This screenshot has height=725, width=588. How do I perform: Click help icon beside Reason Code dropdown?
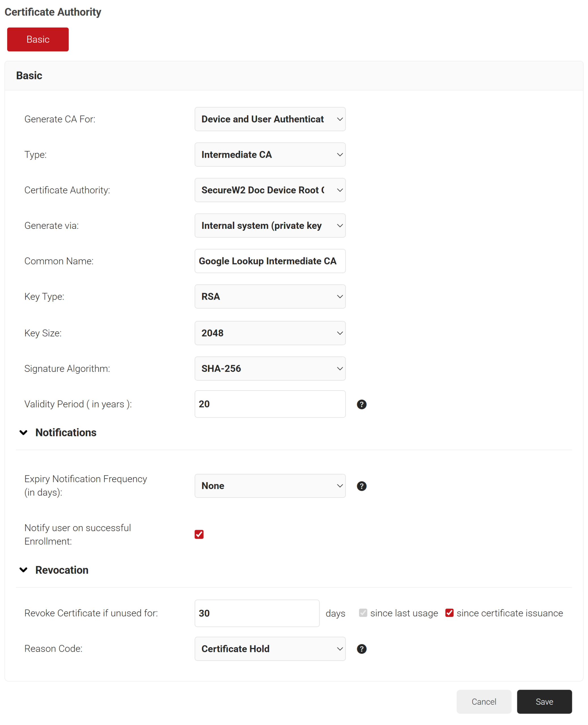(x=362, y=649)
